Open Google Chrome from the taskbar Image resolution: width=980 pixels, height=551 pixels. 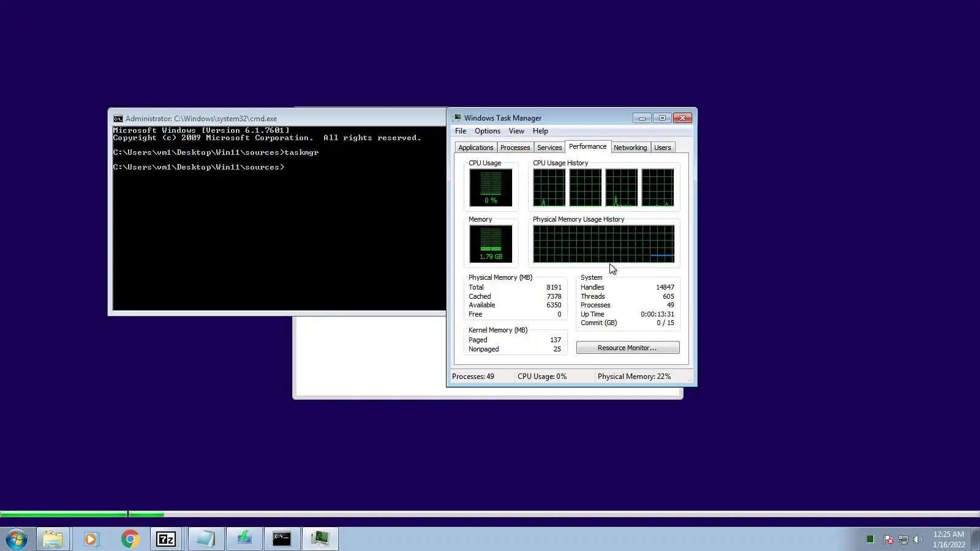(130, 539)
